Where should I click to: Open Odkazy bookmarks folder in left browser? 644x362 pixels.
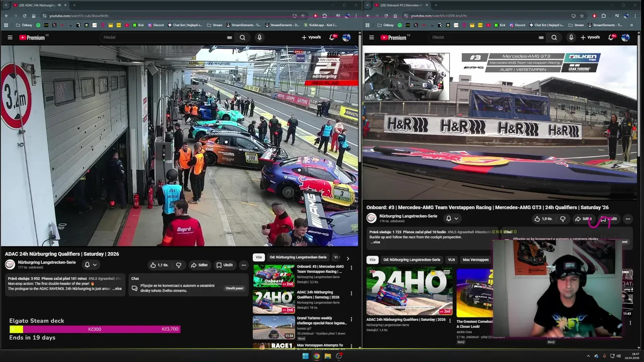24,25
